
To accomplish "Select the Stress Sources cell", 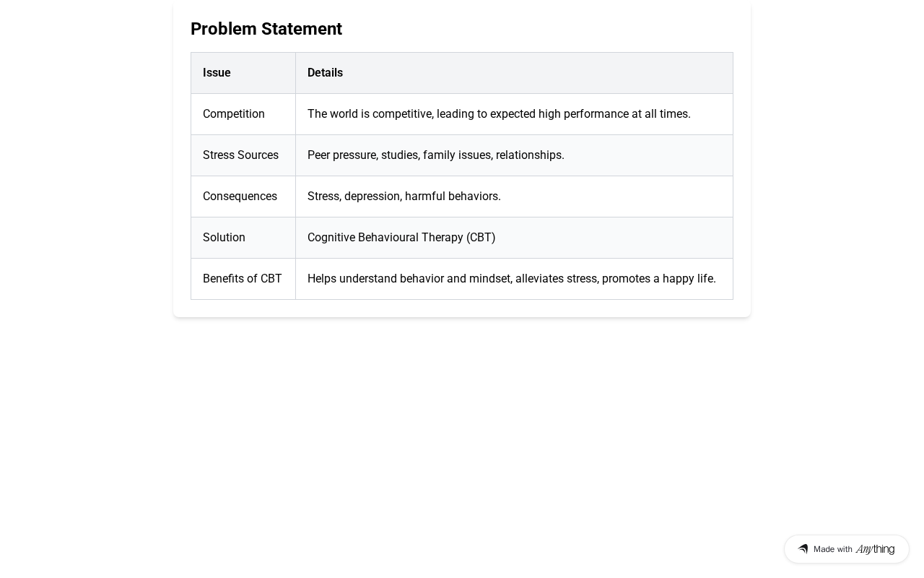I will pos(240,155).
